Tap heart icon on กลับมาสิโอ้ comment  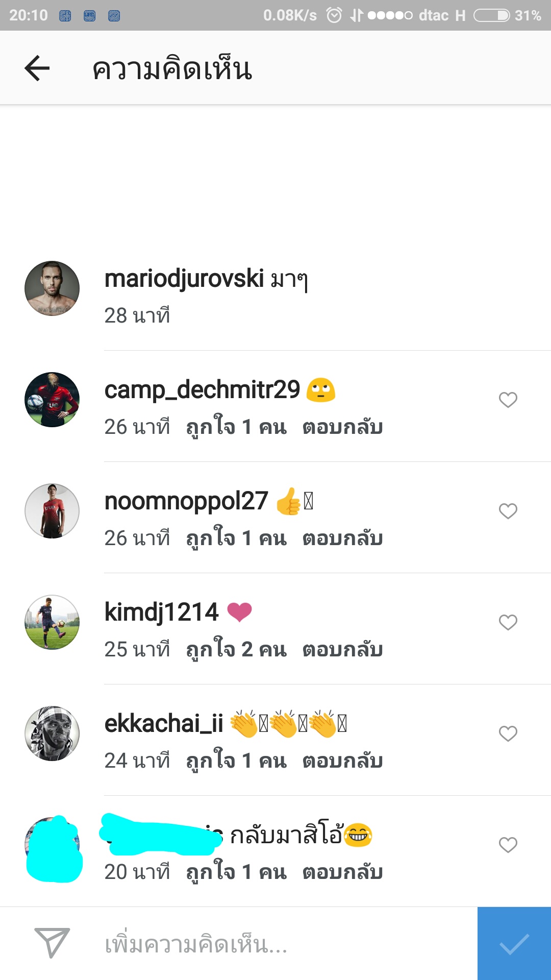coord(508,845)
